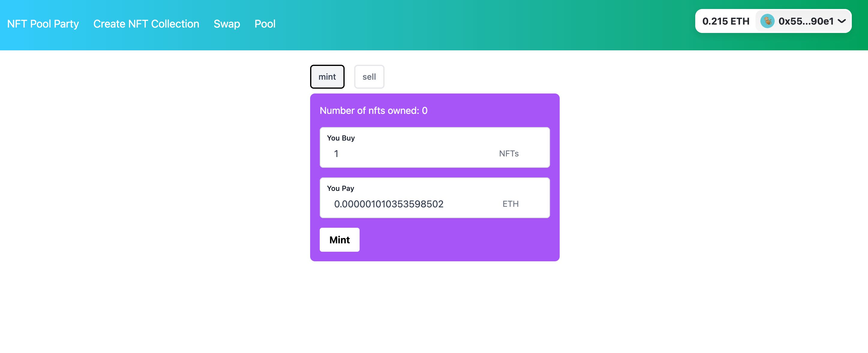The height and width of the screenshot is (353, 868).
Task: Click Create NFT Collection navigation link
Action: click(x=146, y=23)
